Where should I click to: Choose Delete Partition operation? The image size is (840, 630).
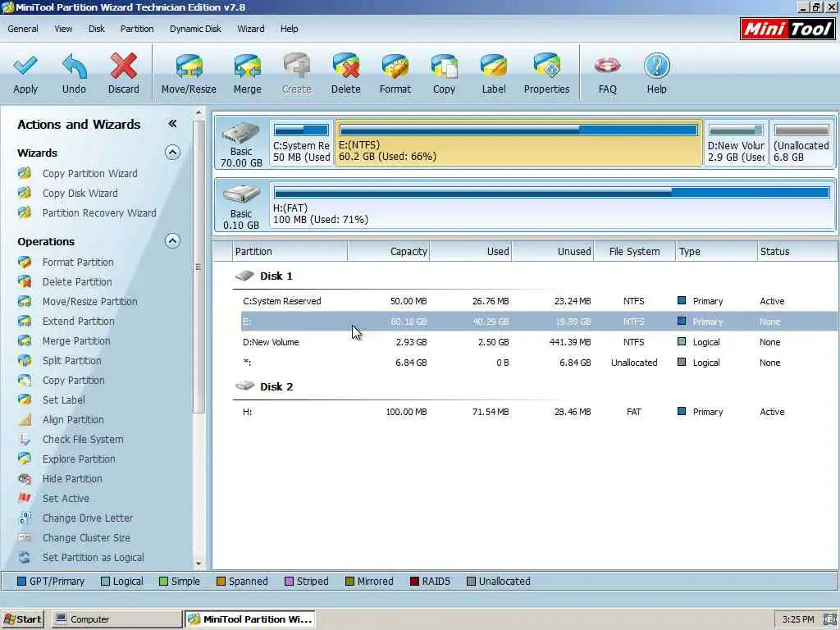(x=77, y=282)
